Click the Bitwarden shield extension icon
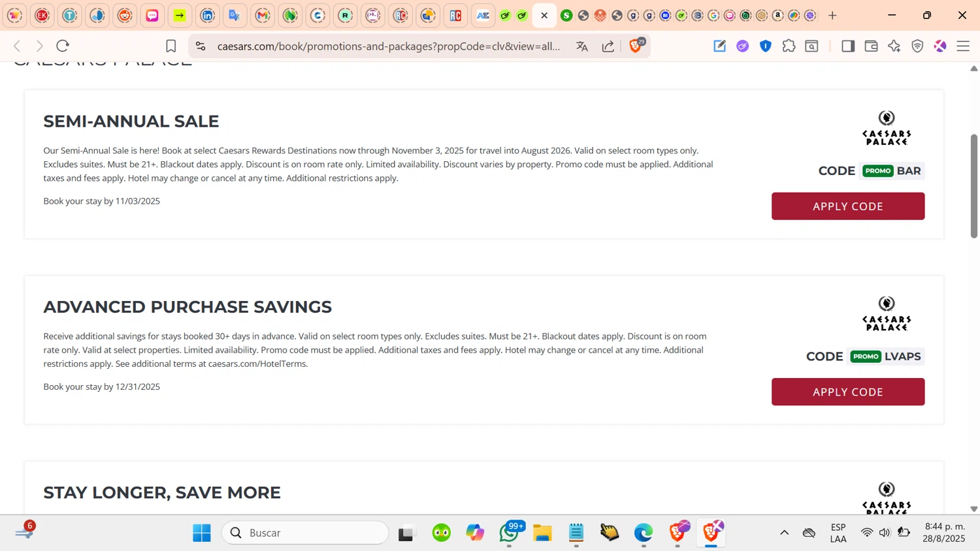Viewport: 980px width, 551px height. tap(766, 46)
